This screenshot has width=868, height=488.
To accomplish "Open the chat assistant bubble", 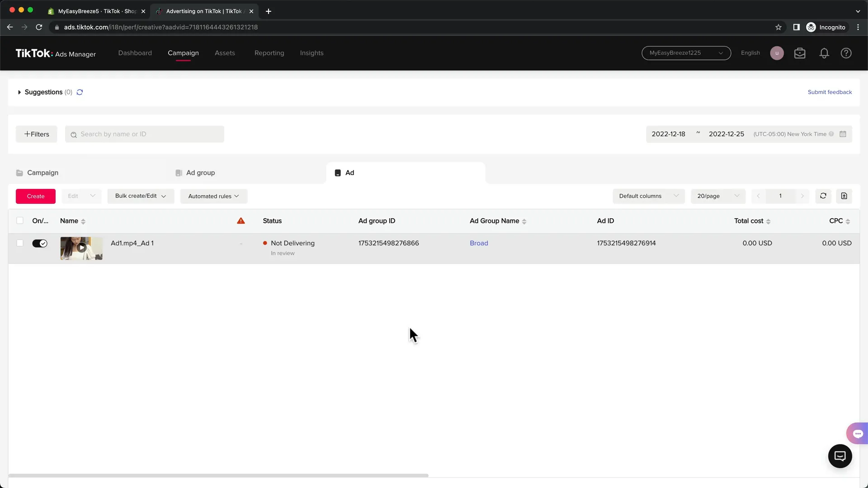I will pyautogui.click(x=857, y=433).
